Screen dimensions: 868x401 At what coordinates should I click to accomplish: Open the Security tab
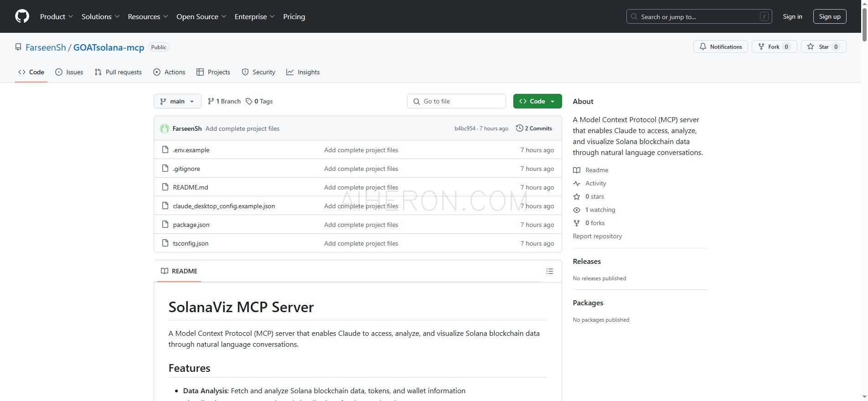tap(258, 72)
